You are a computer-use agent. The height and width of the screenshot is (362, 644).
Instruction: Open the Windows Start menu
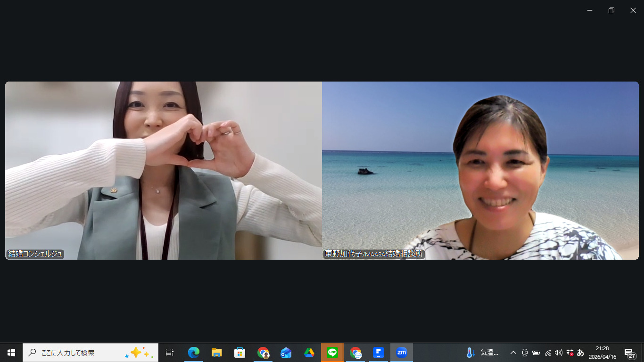coord(11,353)
